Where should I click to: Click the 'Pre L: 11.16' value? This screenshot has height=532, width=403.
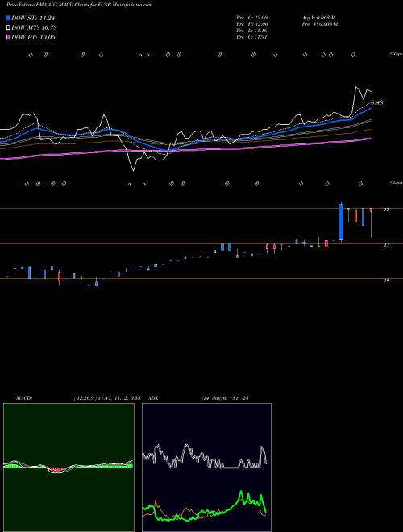[x=251, y=31]
